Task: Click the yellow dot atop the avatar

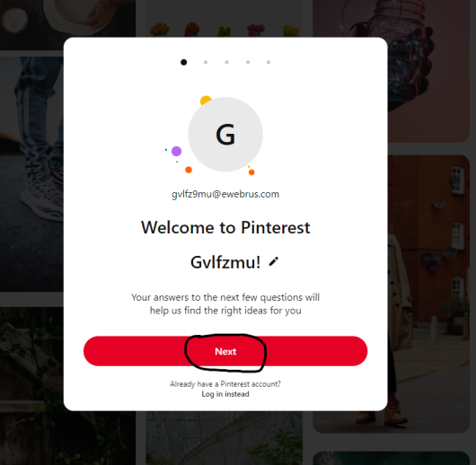Action: click(x=206, y=100)
